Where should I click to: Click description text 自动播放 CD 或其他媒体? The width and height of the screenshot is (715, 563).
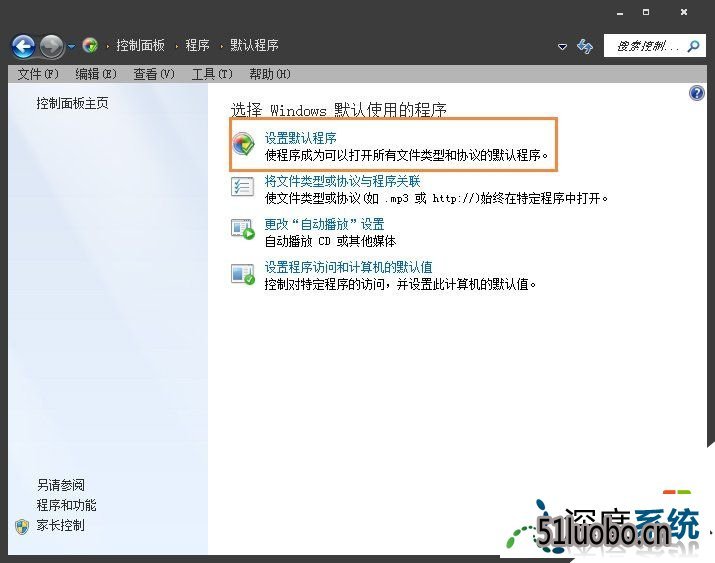point(330,241)
